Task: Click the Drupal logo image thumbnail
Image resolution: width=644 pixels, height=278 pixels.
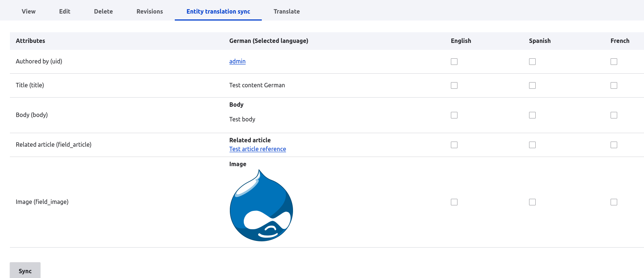Action: [x=261, y=205]
